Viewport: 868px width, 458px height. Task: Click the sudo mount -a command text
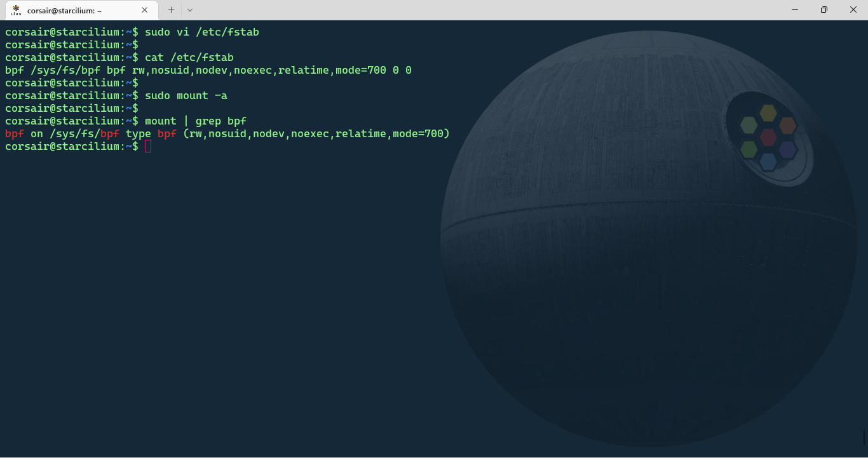185,95
